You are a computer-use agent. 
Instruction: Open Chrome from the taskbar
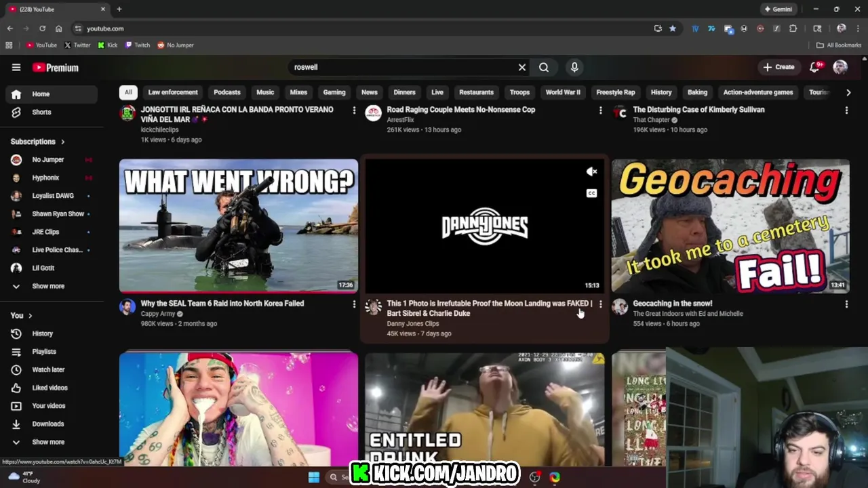[555, 477]
